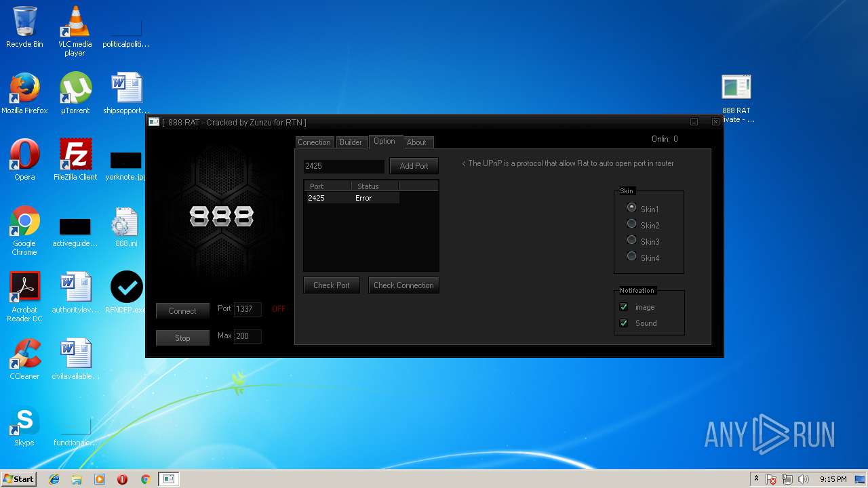This screenshot has width=868, height=488.
Task: Click the Add Port button
Action: coord(414,166)
